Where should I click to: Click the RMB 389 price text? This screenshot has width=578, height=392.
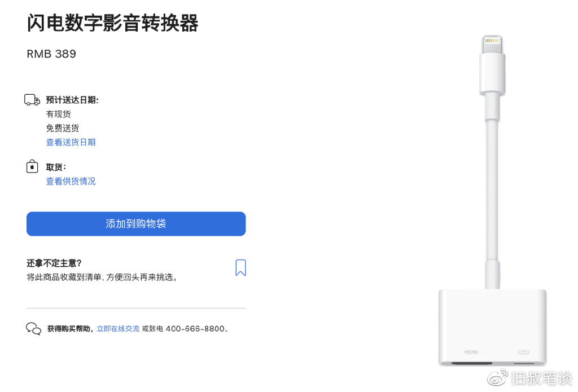[51, 54]
